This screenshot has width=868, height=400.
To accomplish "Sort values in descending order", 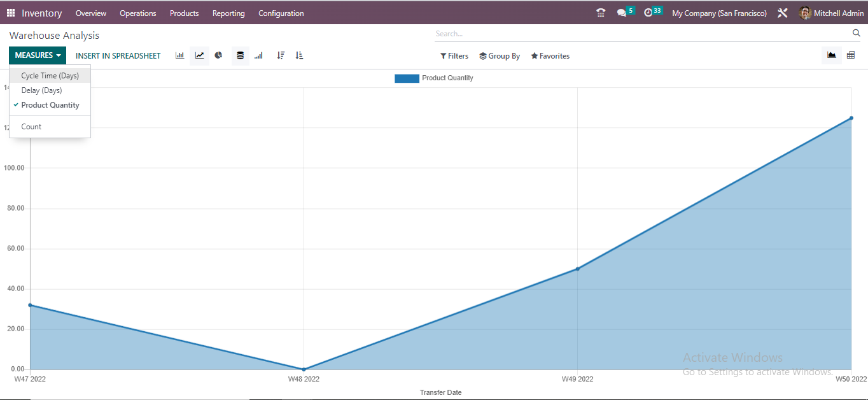I will pyautogui.click(x=280, y=55).
